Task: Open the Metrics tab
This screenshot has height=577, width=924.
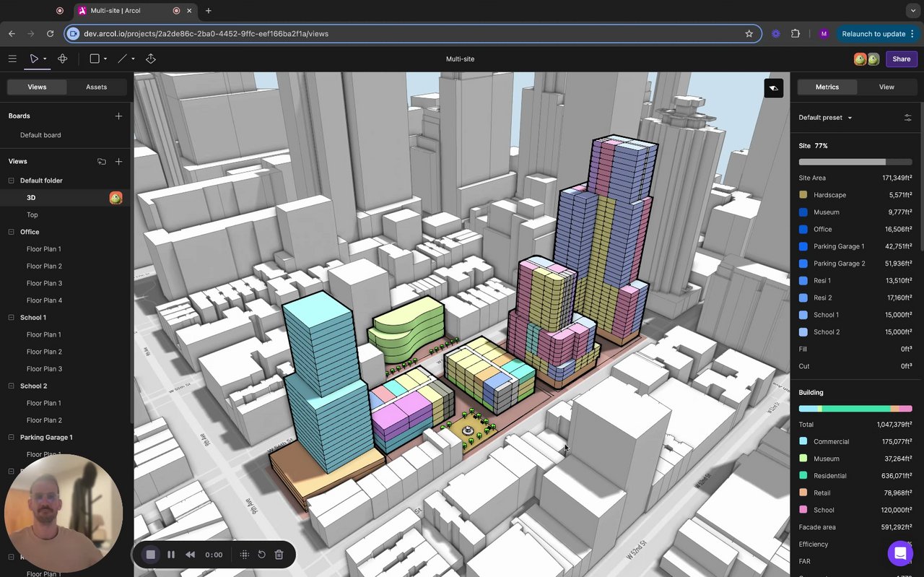Action: tap(827, 87)
